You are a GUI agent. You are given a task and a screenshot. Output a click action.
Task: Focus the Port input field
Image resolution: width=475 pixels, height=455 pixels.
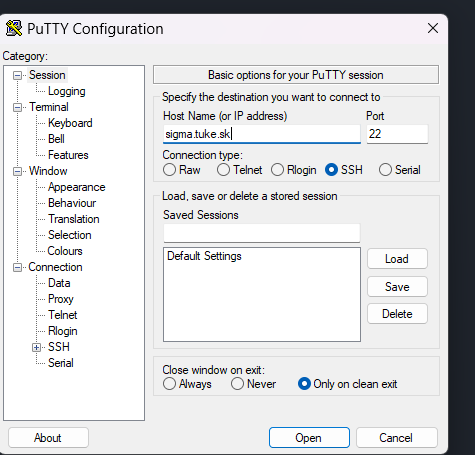(397, 134)
